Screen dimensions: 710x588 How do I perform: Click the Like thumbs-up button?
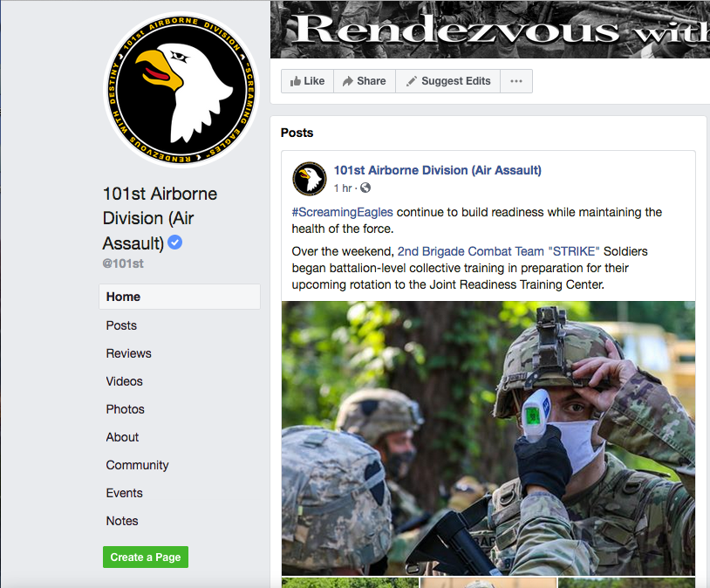(x=307, y=81)
